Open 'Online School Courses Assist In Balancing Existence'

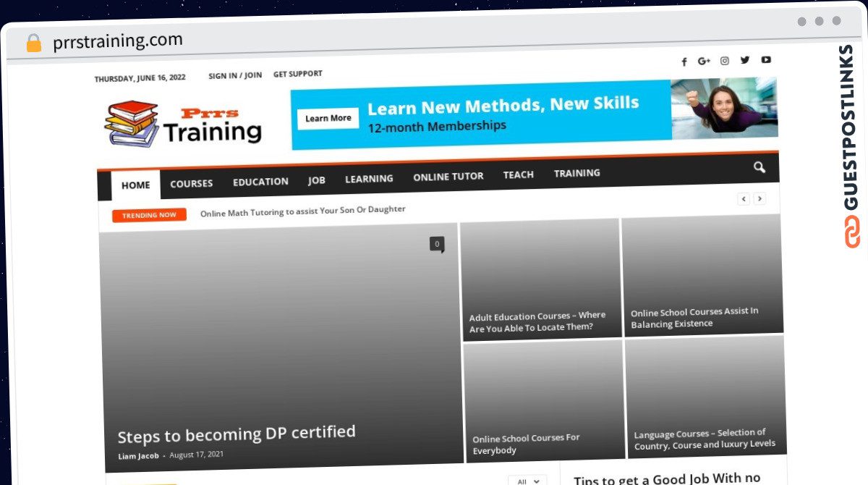(x=694, y=318)
